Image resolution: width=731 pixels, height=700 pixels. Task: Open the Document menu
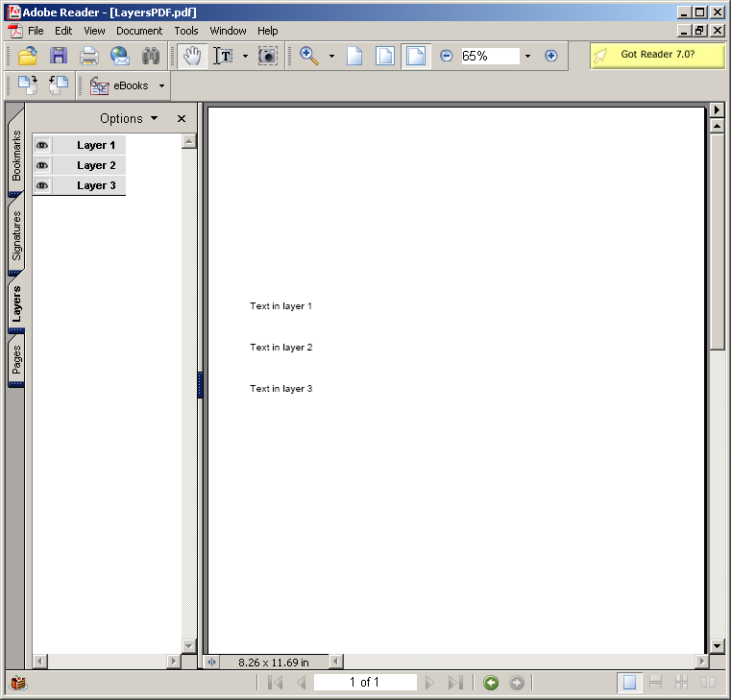click(139, 31)
